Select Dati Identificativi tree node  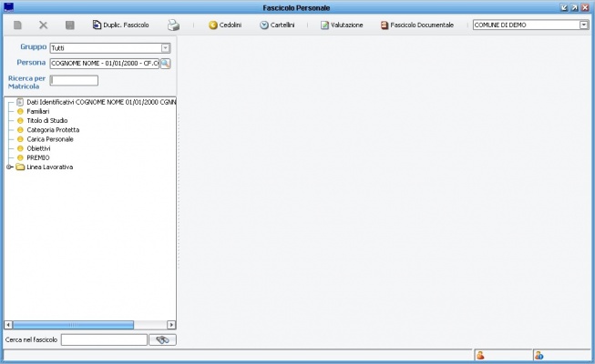pos(101,102)
